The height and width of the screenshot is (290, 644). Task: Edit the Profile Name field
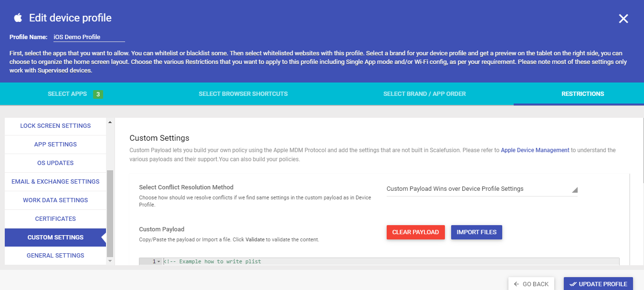(x=88, y=37)
